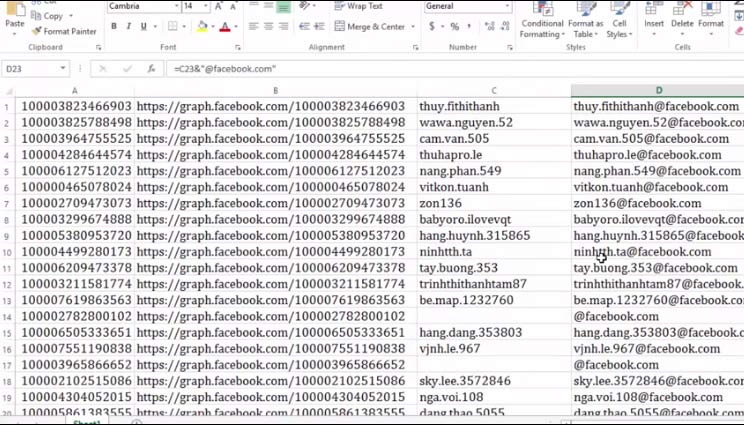Open the Font Color dropdown arrow
This screenshot has height=425, width=744.
coord(236,27)
